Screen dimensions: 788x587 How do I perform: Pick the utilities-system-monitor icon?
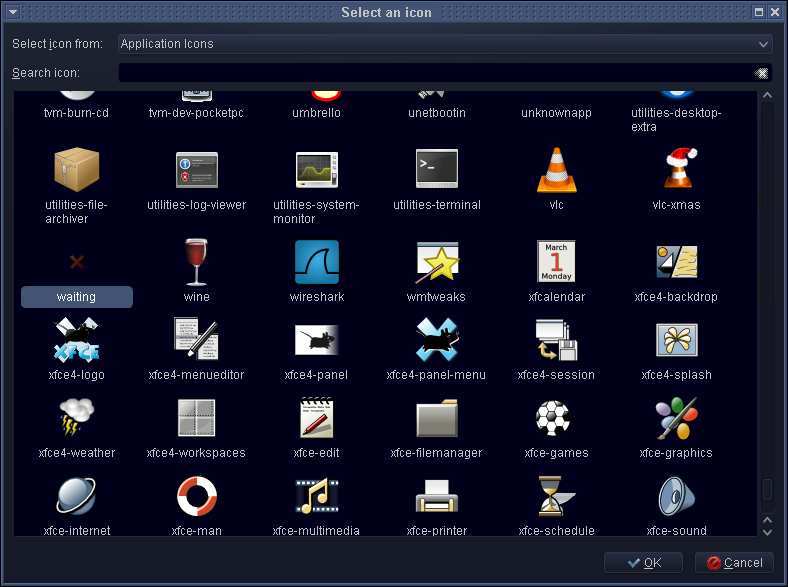pyautogui.click(x=316, y=170)
